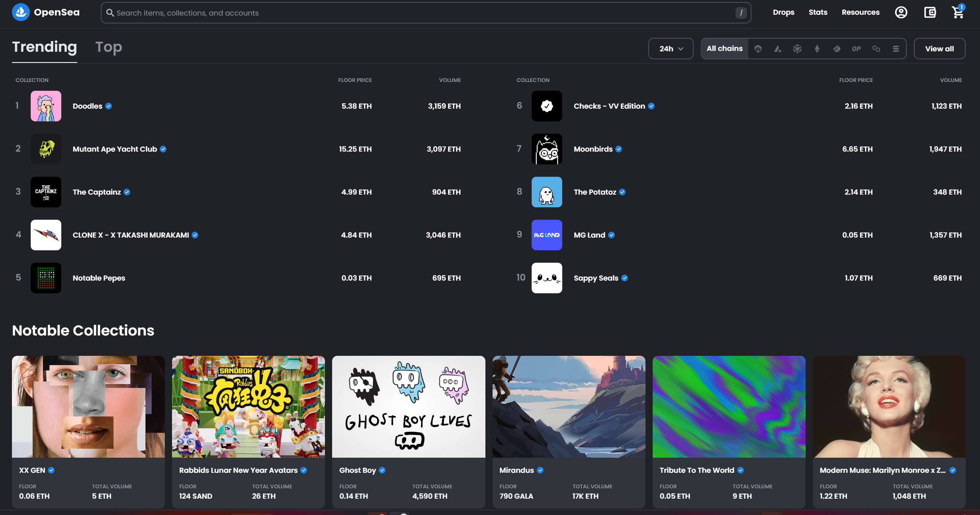Open the Ghost Boy Lives card image
This screenshot has height=515, width=980.
[x=409, y=407]
